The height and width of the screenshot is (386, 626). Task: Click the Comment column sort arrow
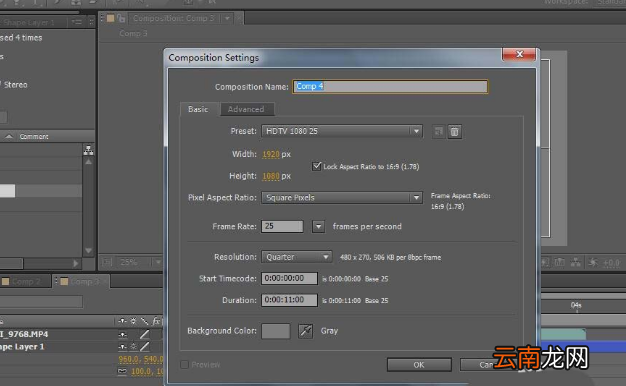[9, 137]
